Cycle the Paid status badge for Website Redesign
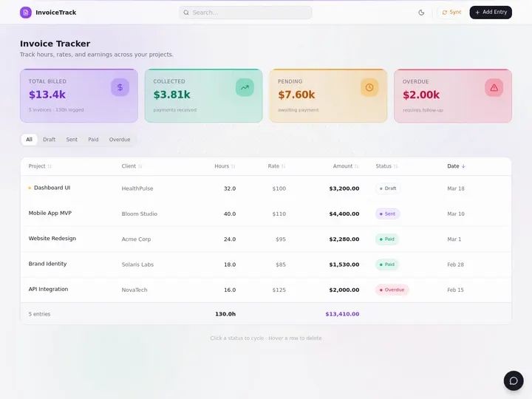This screenshot has width=532, height=399. (x=387, y=239)
